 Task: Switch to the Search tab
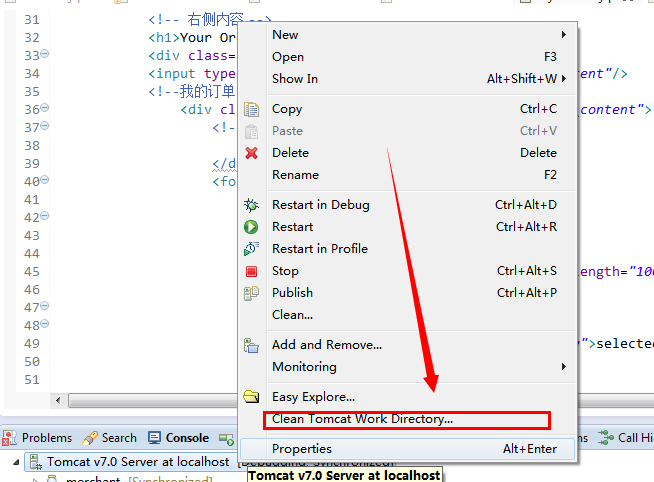(110, 438)
